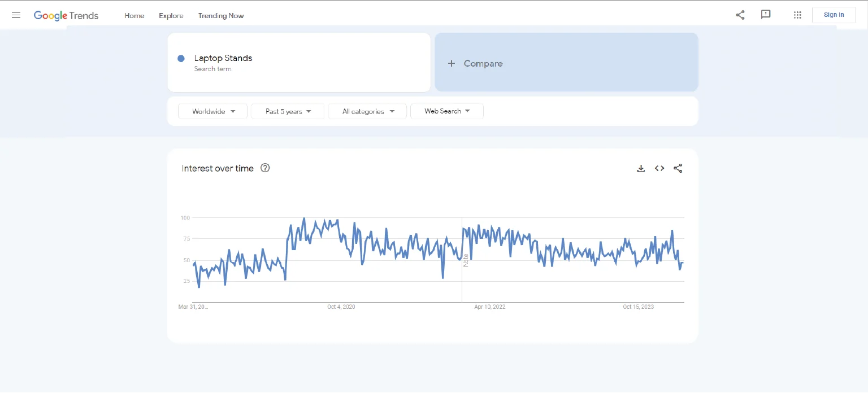Click the share icon in header
The height and width of the screenshot is (393, 868).
click(x=740, y=15)
